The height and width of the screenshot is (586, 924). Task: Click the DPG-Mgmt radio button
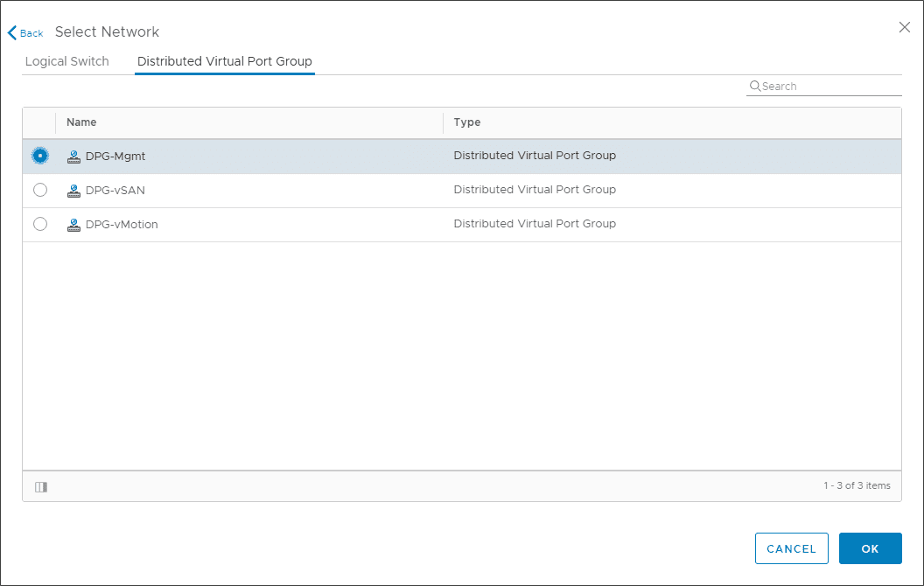[x=39, y=155]
